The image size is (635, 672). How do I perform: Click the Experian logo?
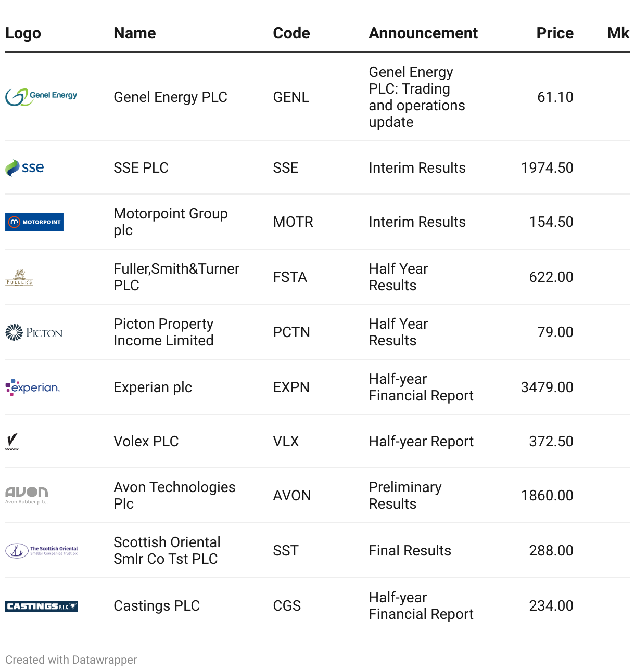coord(33,387)
